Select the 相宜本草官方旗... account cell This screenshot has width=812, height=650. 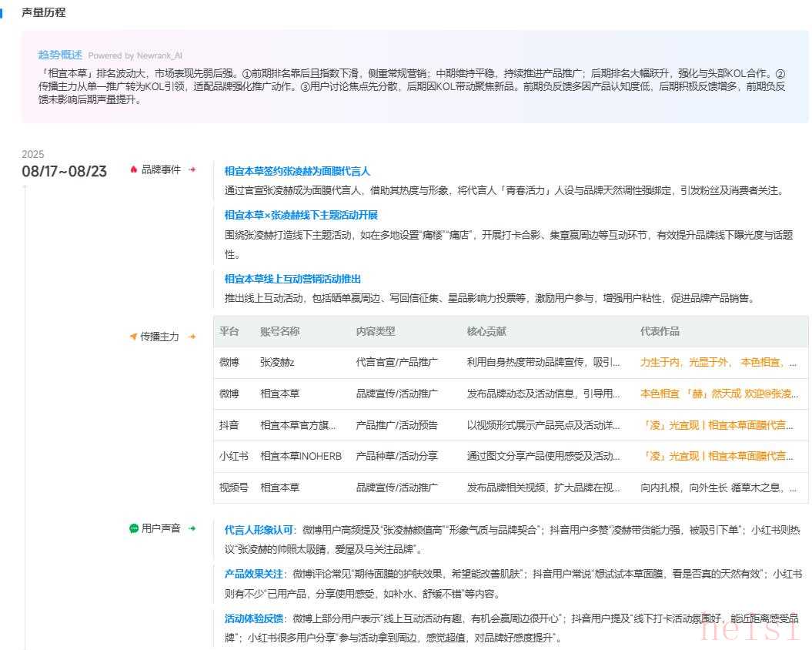point(298,426)
